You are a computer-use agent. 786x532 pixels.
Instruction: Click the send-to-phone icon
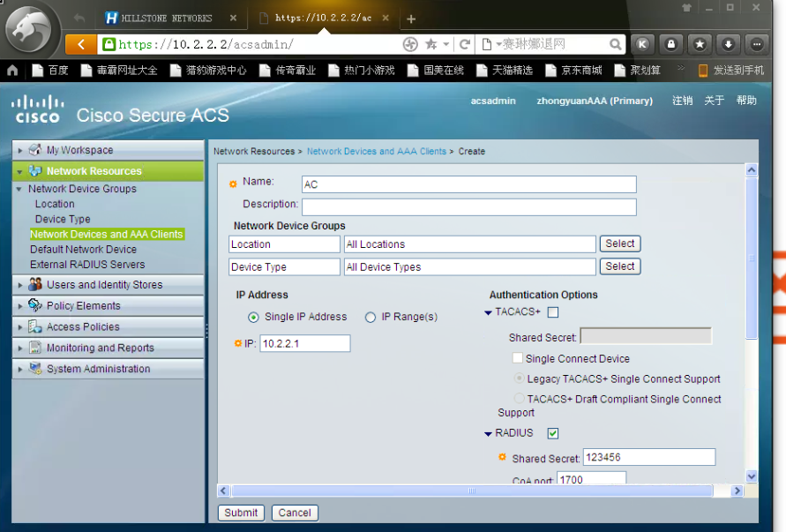(x=703, y=71)
